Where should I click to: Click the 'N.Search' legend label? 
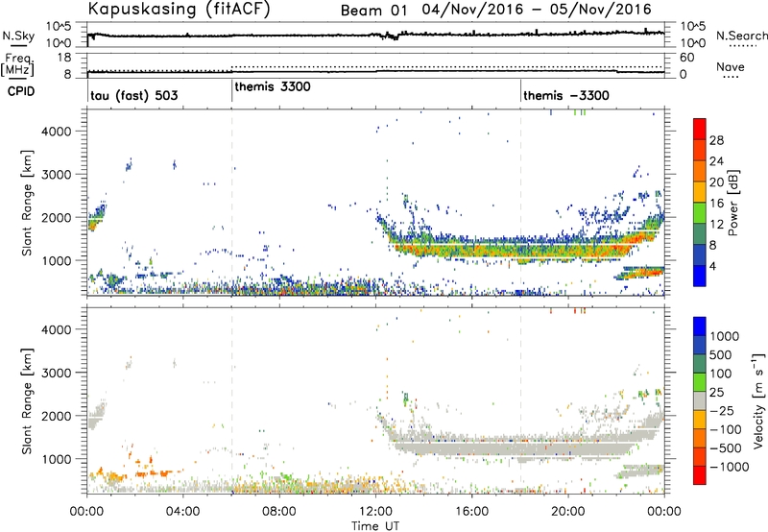tap(741, 36)
